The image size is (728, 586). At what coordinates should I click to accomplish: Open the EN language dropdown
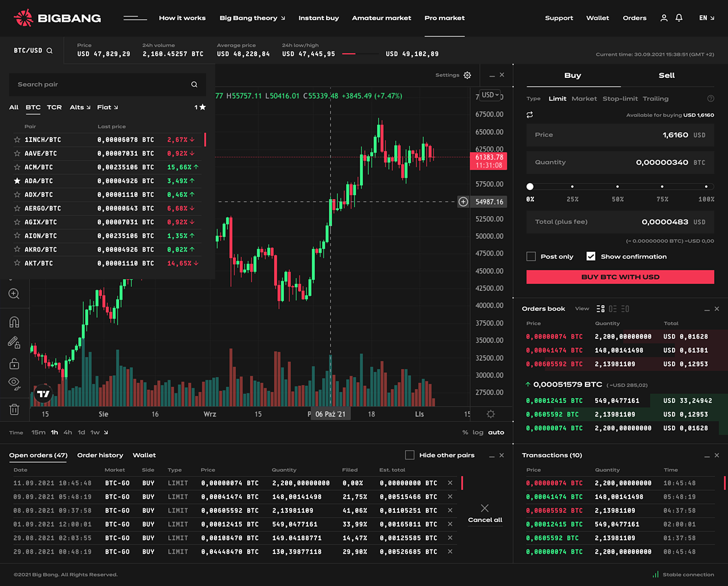(707, 18)
